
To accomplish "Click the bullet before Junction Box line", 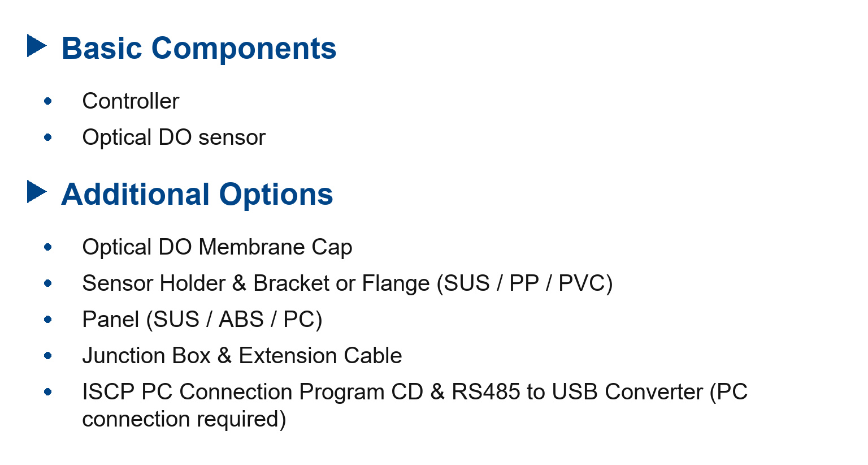I will [x=48, y=356].
